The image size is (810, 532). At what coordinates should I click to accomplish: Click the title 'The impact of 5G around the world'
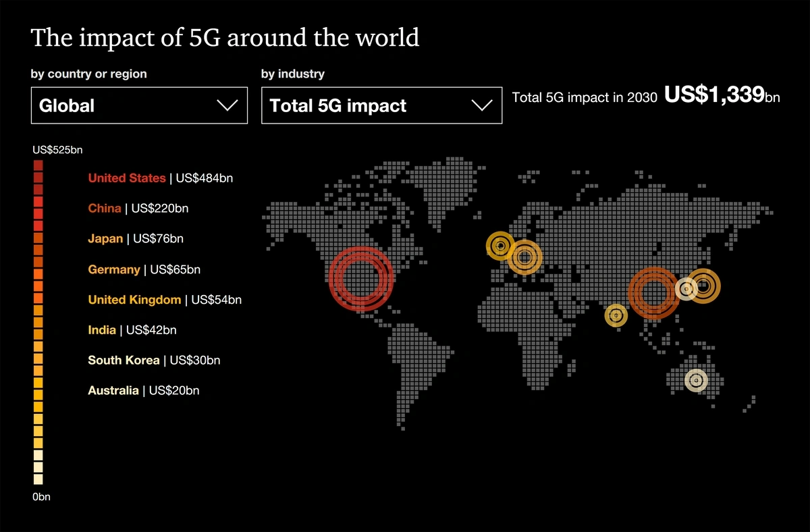[225, 38]
